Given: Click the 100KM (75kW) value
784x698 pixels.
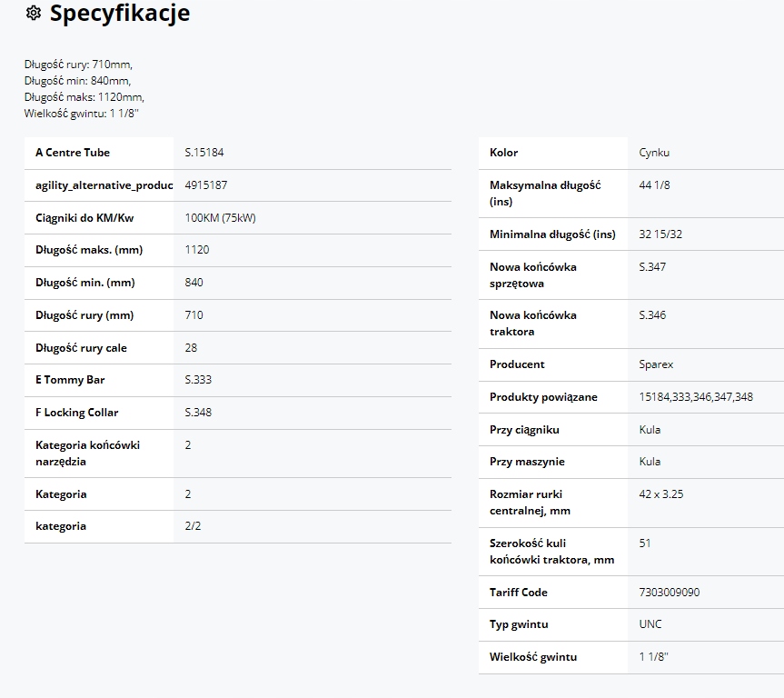Looking at the screenshot, I should click(x=220, y=218).
